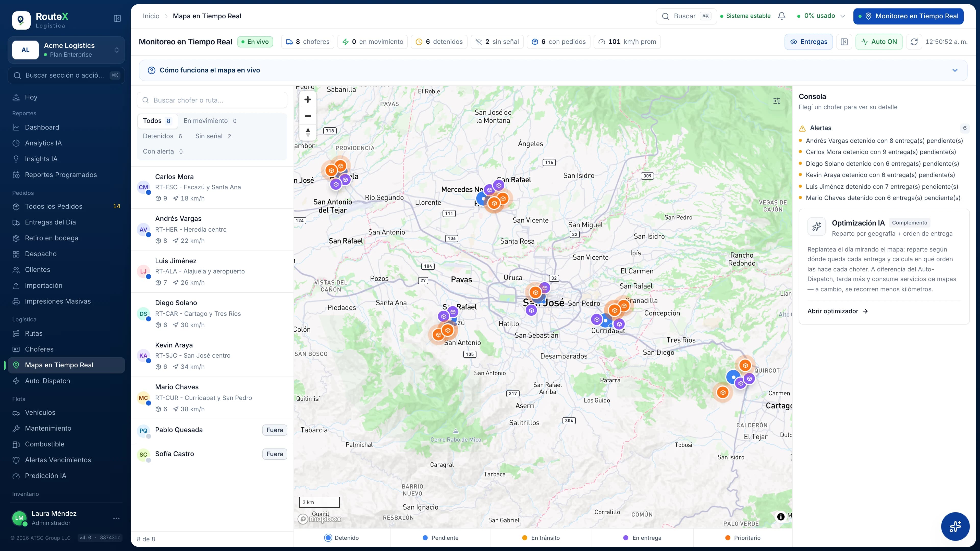Open Laura Méndez user options ellipsis
This screenshot has height=551, width=980.
(x=116, y=518)
